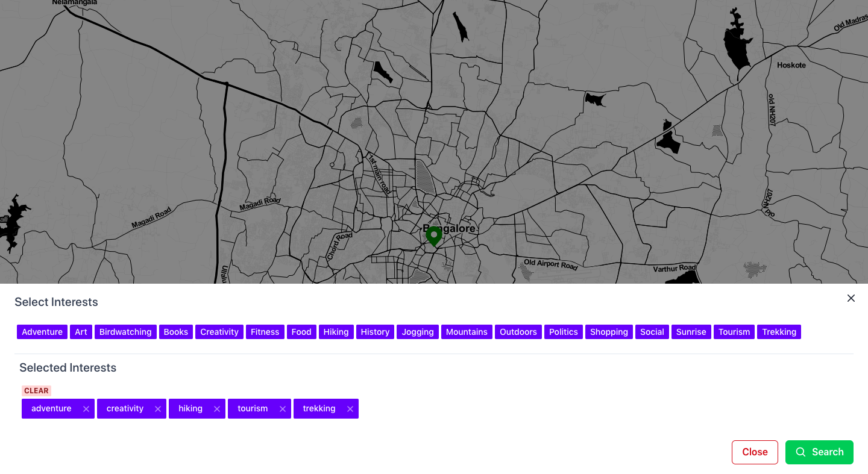Choose the Tourism interest tag
Image resolution: width=868 pixels, height=474 pixels.
[734, 332]
